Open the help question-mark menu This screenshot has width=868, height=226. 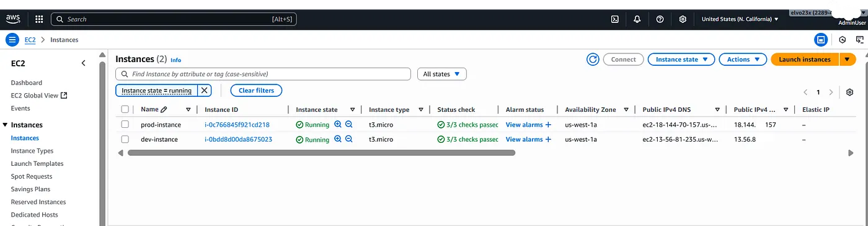(x=660, y=19)
